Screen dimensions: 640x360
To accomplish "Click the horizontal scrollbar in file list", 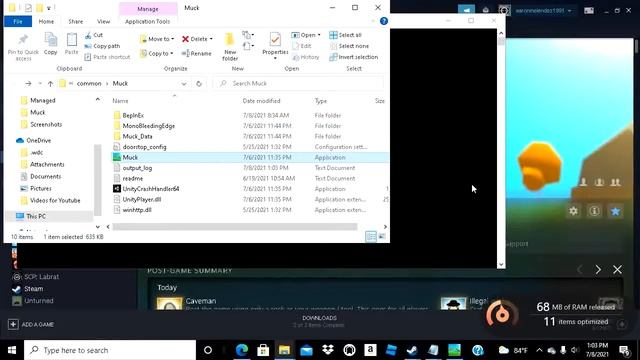I will point(235,227).
